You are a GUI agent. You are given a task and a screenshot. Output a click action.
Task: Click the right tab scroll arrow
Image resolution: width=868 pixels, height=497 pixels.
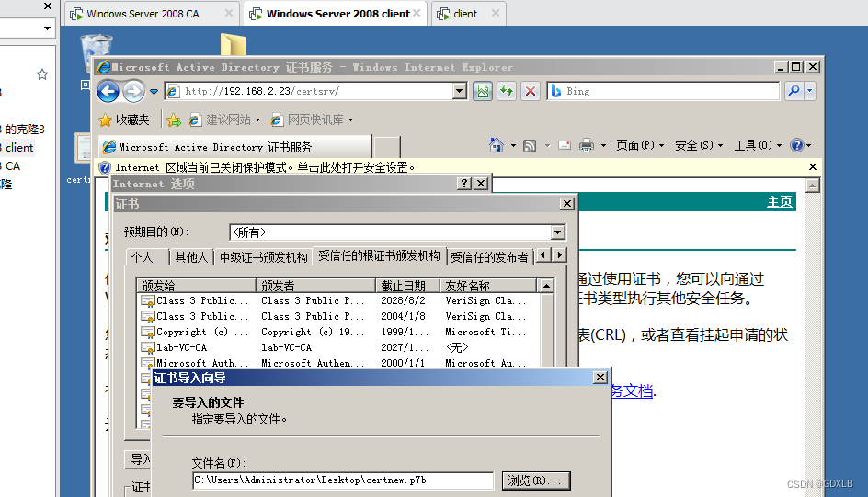click(x=559, y=254)
